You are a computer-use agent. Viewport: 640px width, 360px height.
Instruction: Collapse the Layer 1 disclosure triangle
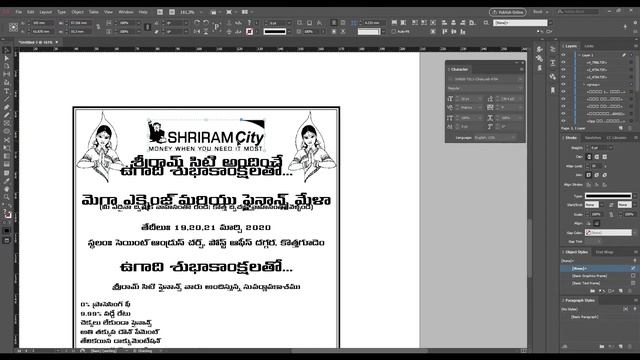pos(579,55)
